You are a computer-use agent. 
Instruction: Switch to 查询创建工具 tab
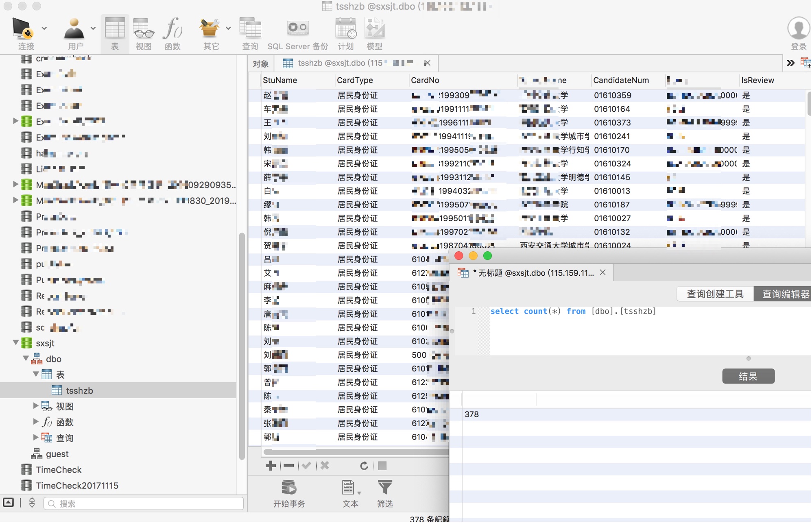(715, 294)
